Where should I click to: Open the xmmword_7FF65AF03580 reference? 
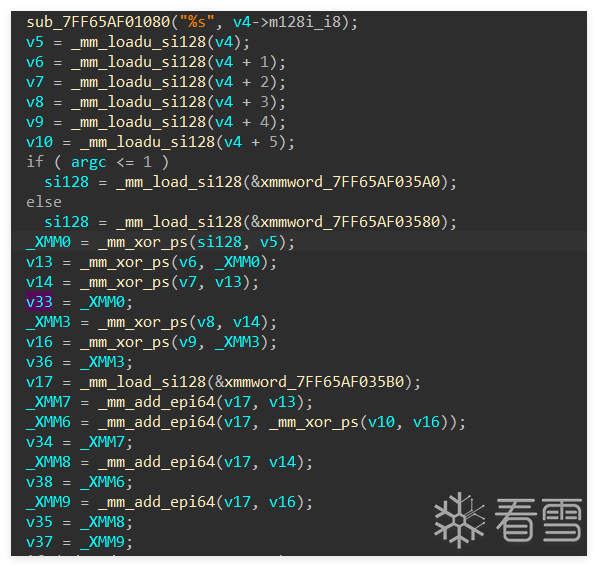pyautogui.click(x=350, y=222)
